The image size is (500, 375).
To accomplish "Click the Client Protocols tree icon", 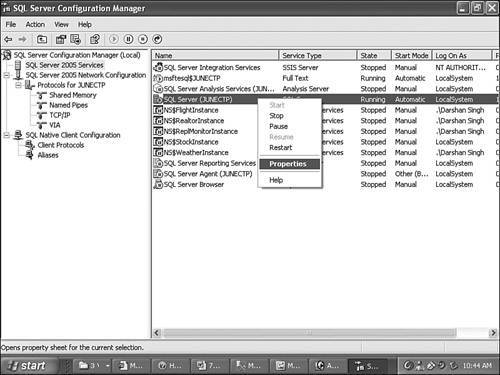I will 30,145.
